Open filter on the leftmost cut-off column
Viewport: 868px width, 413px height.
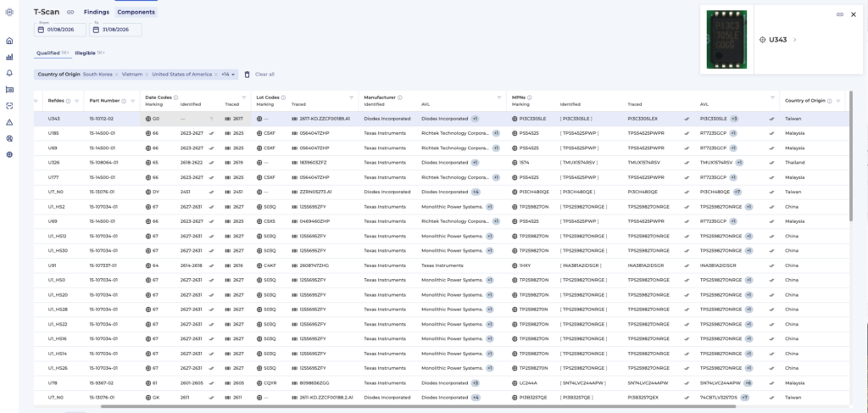pyautogui.click(x=36, y=101)
